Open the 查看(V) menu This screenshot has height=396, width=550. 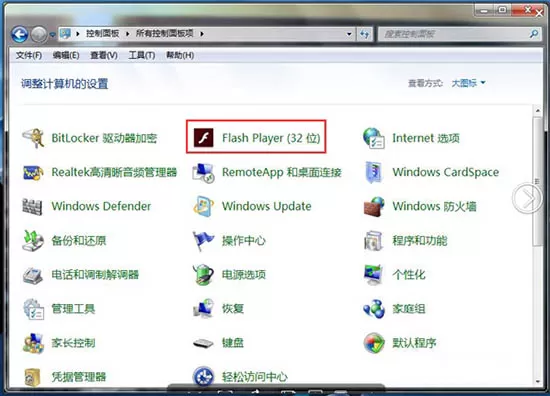pyautogui.click(x=104, y=55)
